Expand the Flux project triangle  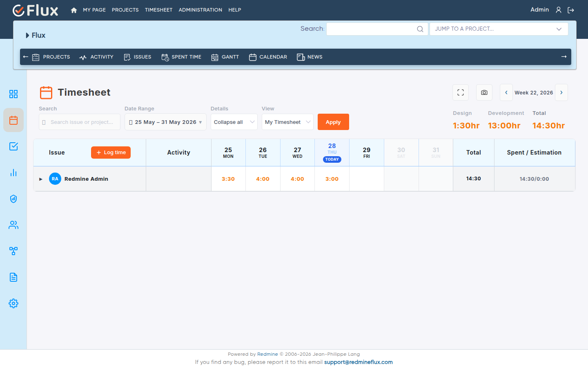click(27, 36)
